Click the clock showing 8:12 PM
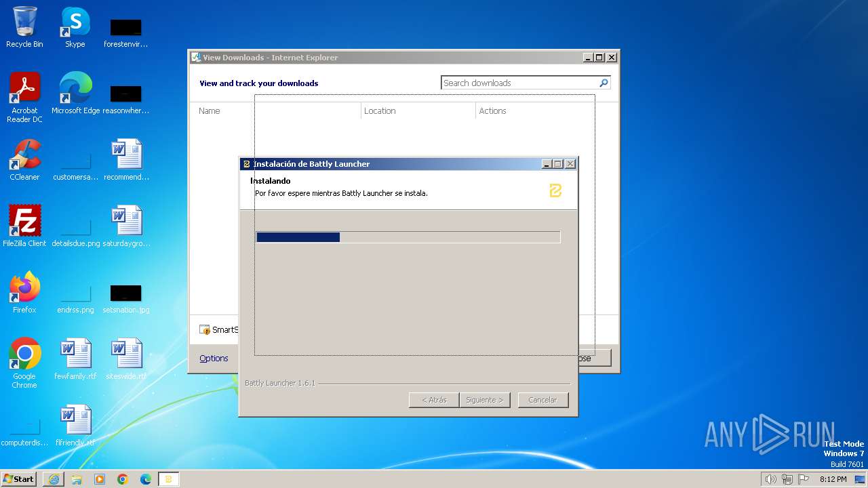The width and height of the screenshot is (868, 488). click(833, 479)
